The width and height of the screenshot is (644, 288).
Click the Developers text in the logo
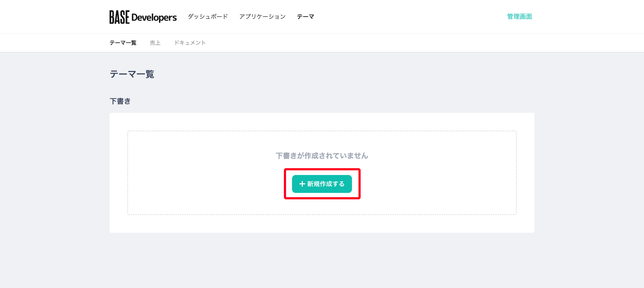(154, 17)
